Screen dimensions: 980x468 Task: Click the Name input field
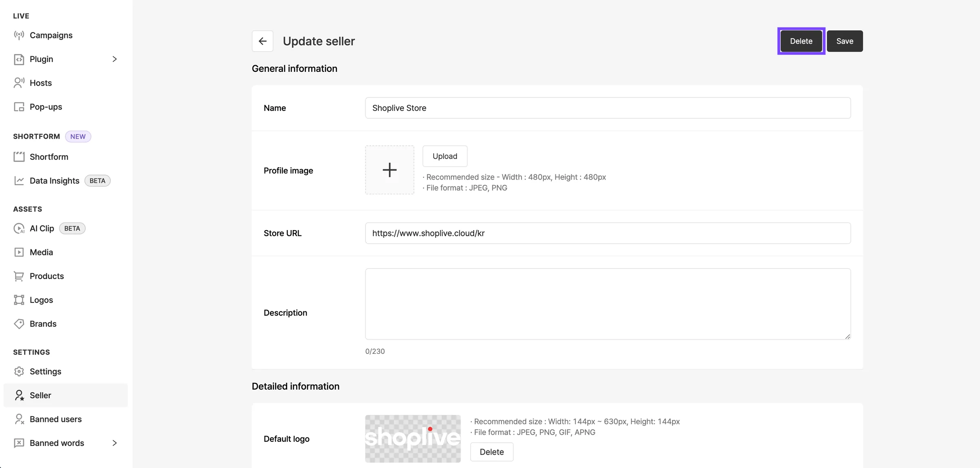[x=608, y=108]
